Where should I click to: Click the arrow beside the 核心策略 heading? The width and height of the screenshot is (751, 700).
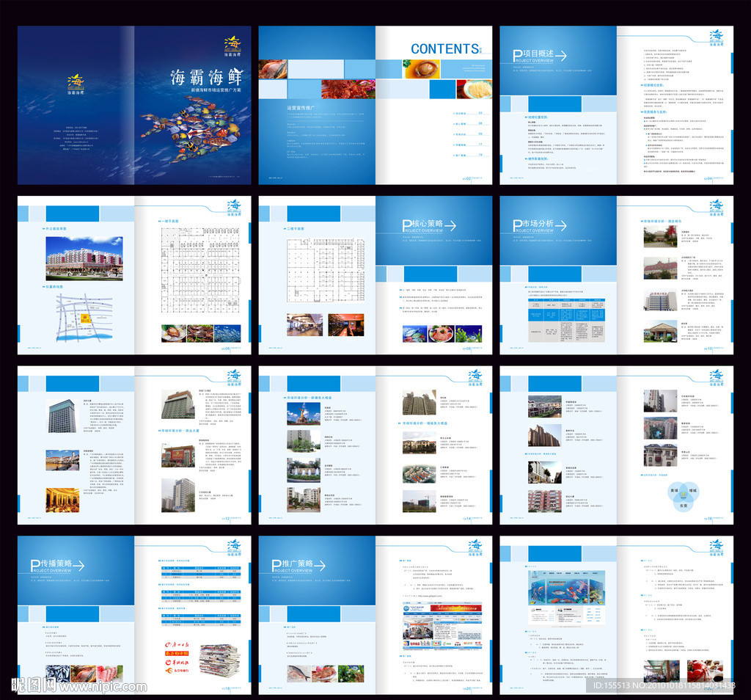click(450, 226)
